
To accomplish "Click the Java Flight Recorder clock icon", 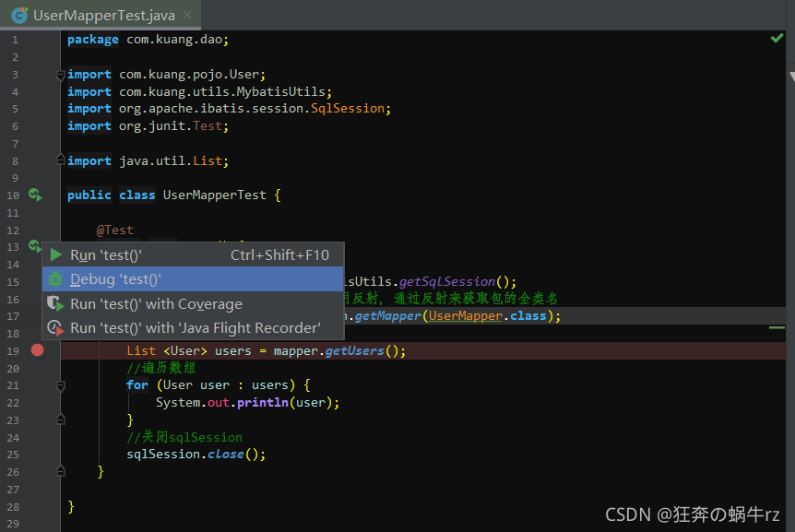I will 55,328.
